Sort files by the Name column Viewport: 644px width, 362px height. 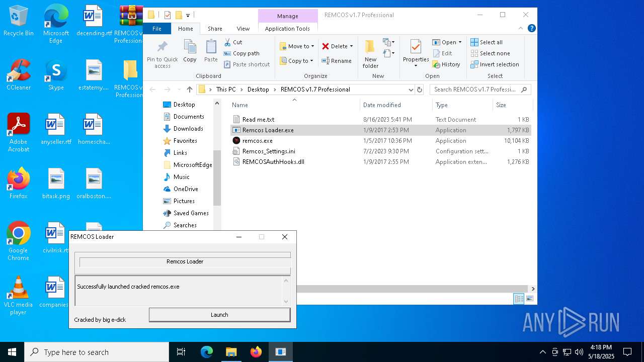(295, 105)
